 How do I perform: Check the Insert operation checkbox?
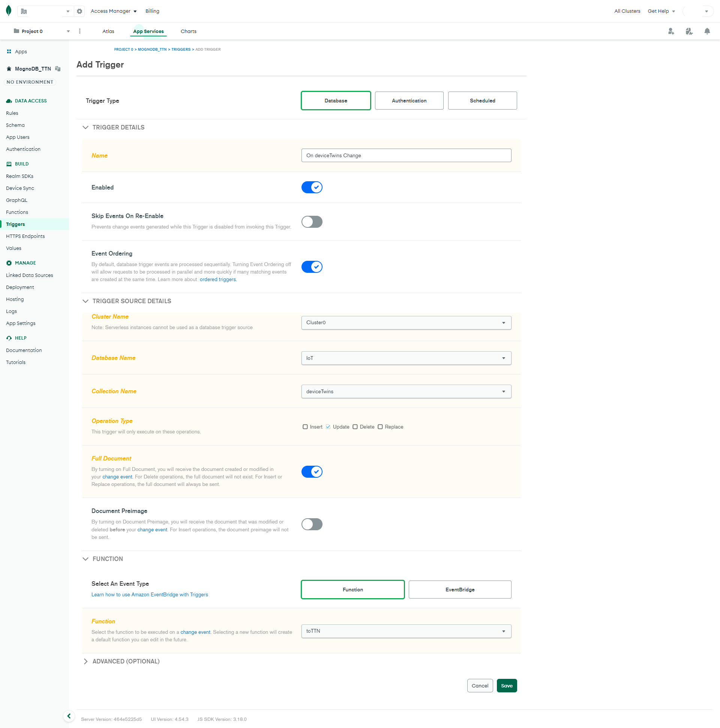tap(305, 427)
